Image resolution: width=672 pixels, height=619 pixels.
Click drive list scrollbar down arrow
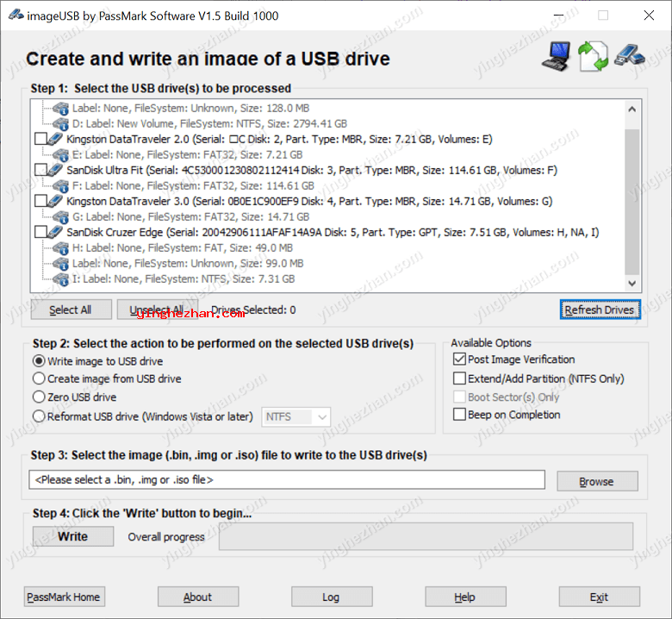pyautogui.click(x=632, y=283)
